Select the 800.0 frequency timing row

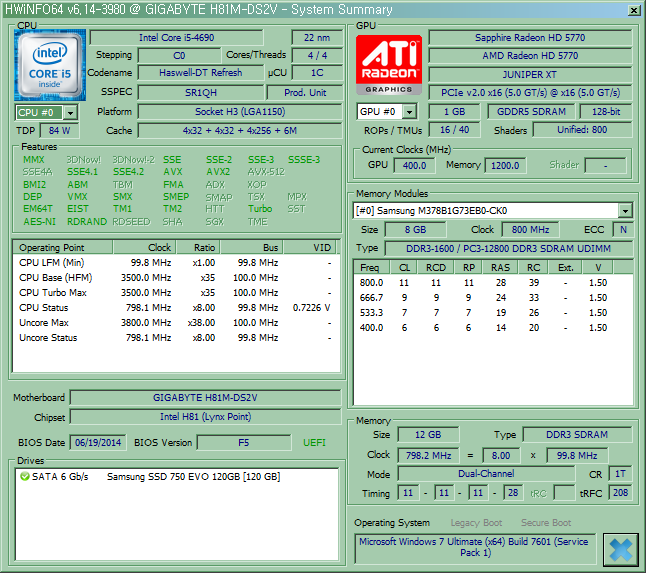tap(493, 283)
